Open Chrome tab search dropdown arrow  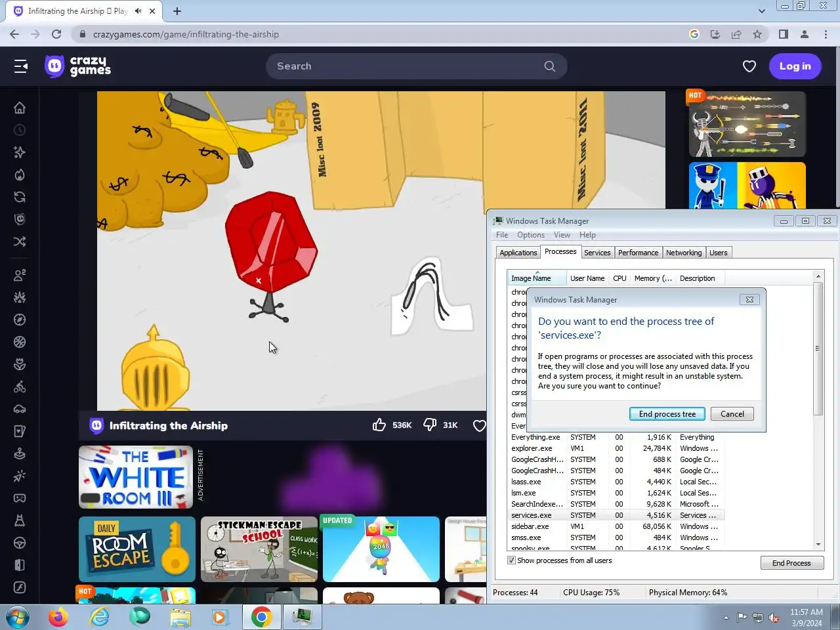[761, 11]
